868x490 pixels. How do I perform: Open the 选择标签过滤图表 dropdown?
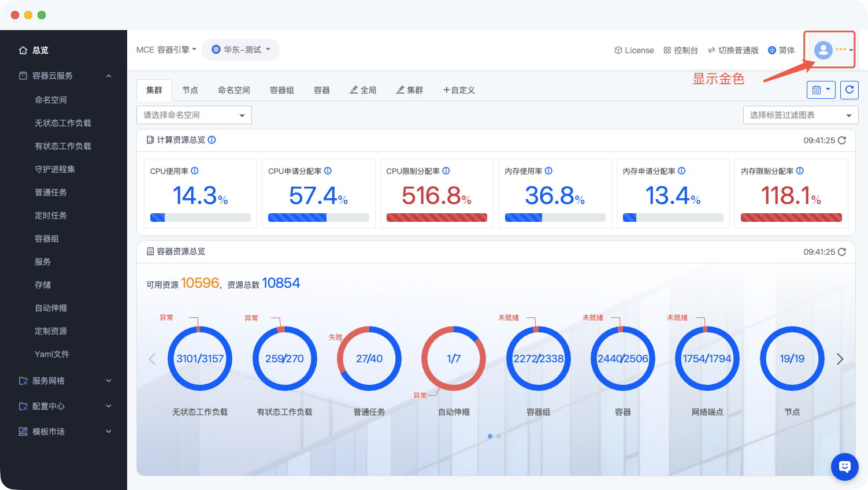click(x=800, y=115)
